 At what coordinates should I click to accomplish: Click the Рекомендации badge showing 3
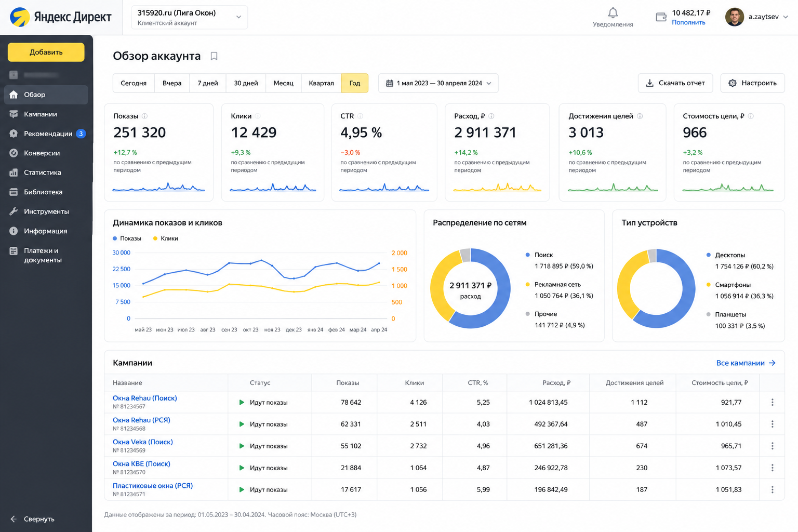tap(81, 134)
